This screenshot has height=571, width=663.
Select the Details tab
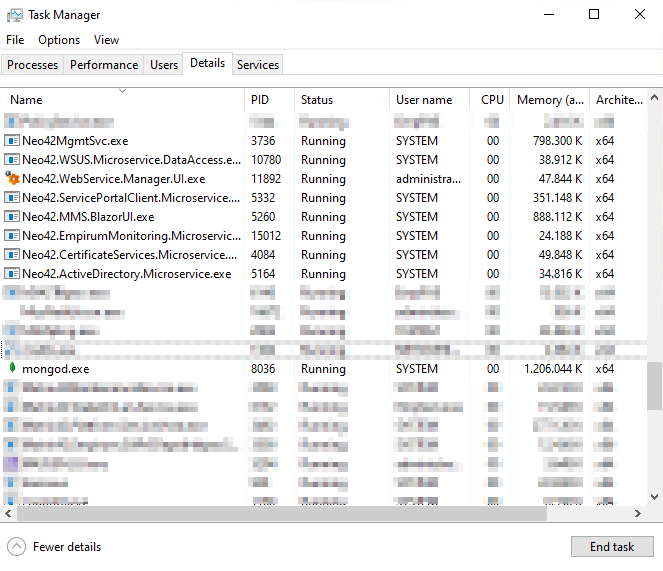click(x=207, y=63)
